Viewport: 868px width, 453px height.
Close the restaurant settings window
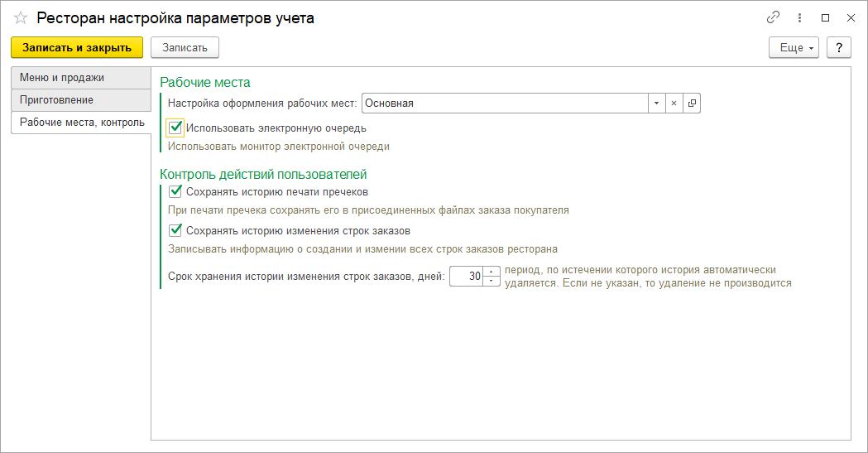click(x=850, y=17)
